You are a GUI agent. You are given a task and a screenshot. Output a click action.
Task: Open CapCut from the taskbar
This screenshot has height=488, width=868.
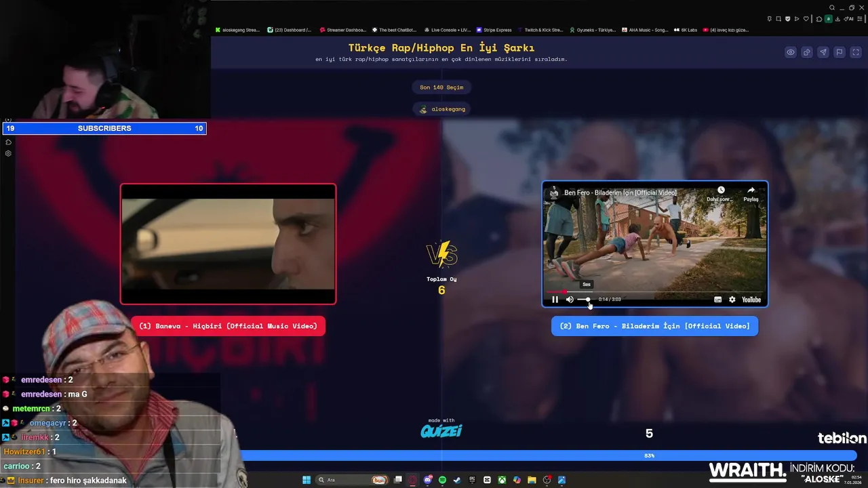tap(487, 480)
